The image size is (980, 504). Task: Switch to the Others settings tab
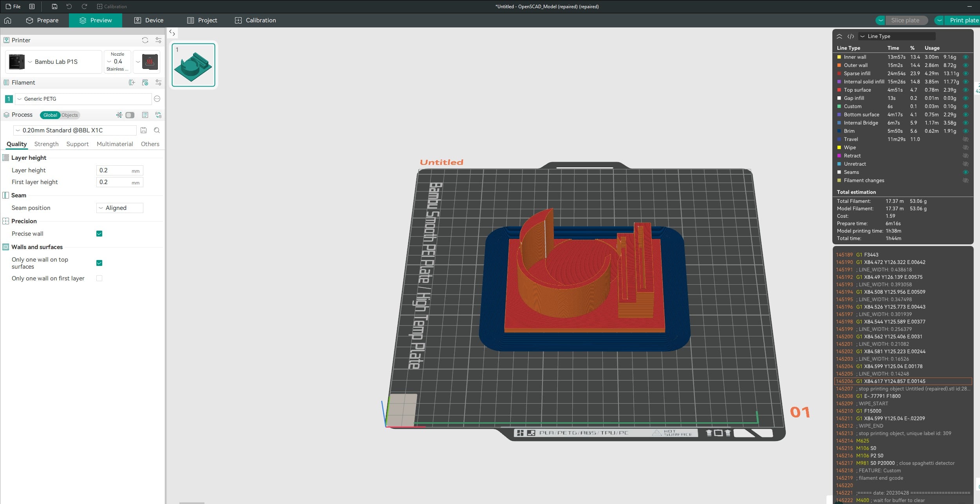[x=150, y=144]
